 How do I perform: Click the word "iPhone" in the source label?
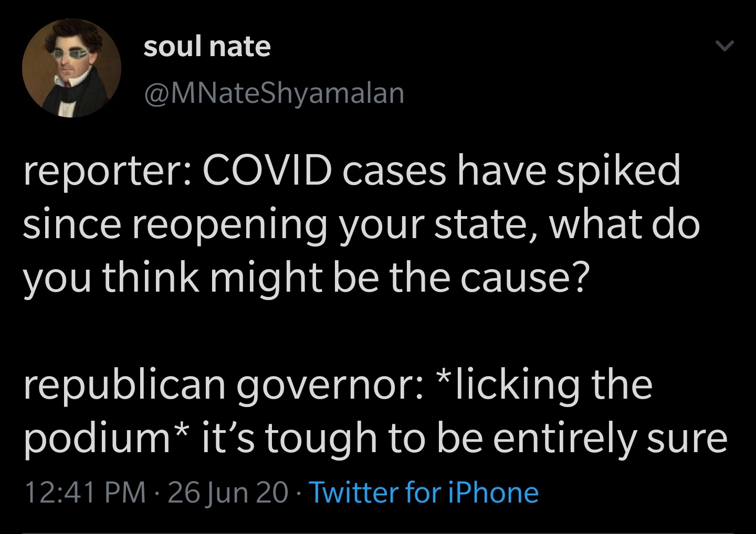click(x=493, y=493)
